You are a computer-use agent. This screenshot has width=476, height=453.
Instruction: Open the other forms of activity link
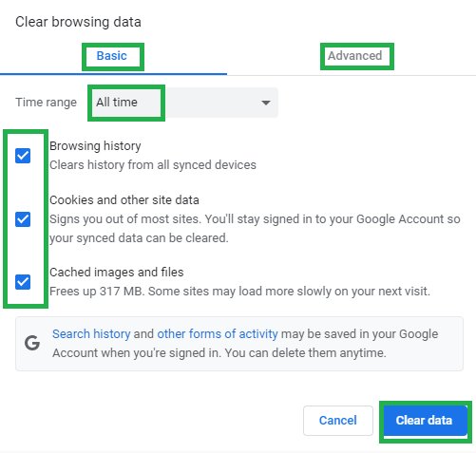pos(218,334)
